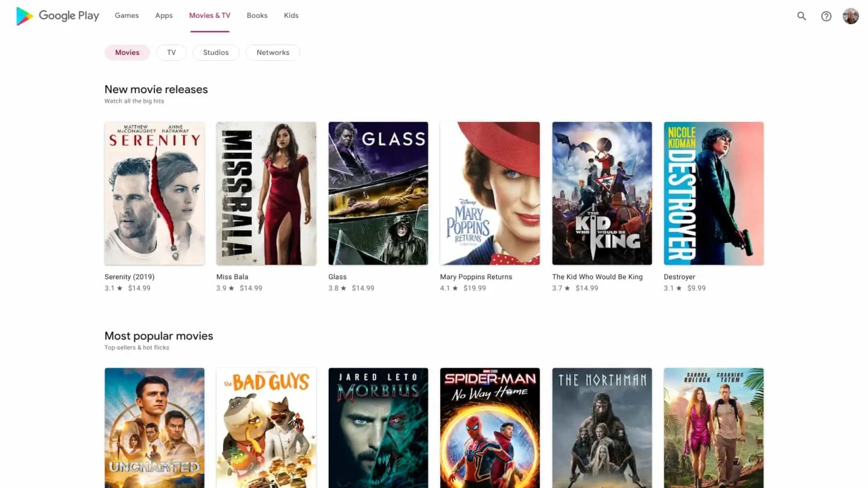Select the Kids tab
The height and width of the screenshot is (488, 868).
291,16
